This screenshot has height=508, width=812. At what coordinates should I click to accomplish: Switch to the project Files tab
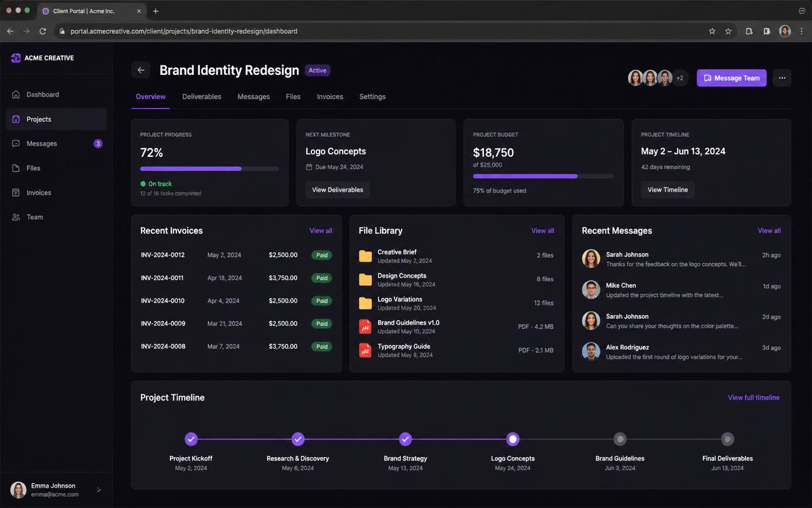[x=293, y=97]
